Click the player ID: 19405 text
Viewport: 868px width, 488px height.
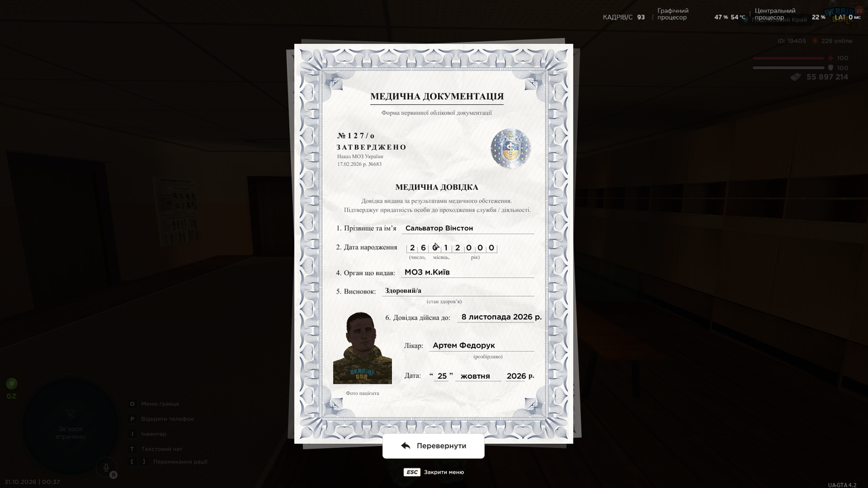click(x=792, y=41)
